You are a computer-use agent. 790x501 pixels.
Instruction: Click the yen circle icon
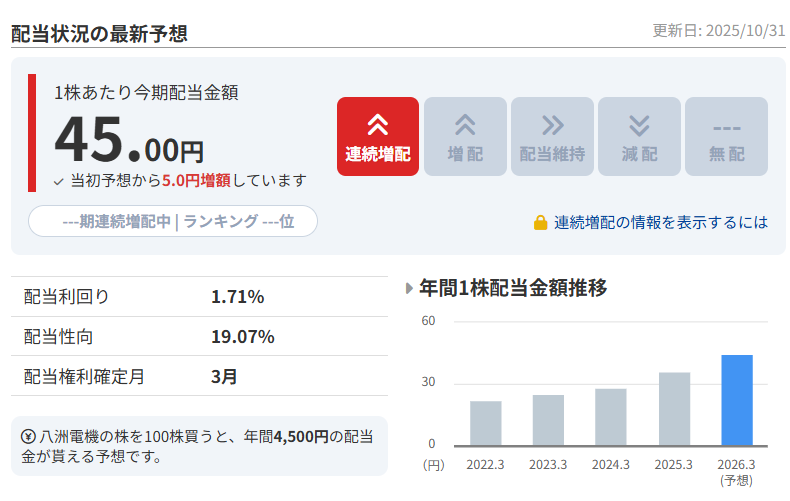coord(29,436)
